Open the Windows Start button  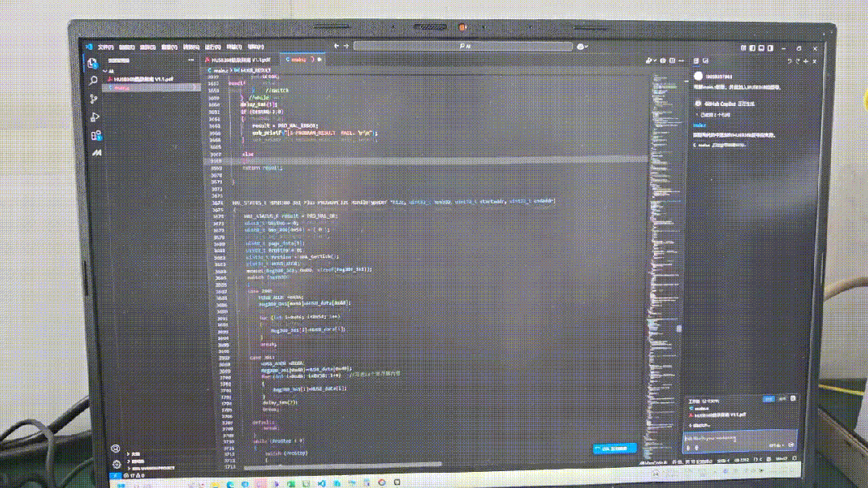[x=121, y=485]
